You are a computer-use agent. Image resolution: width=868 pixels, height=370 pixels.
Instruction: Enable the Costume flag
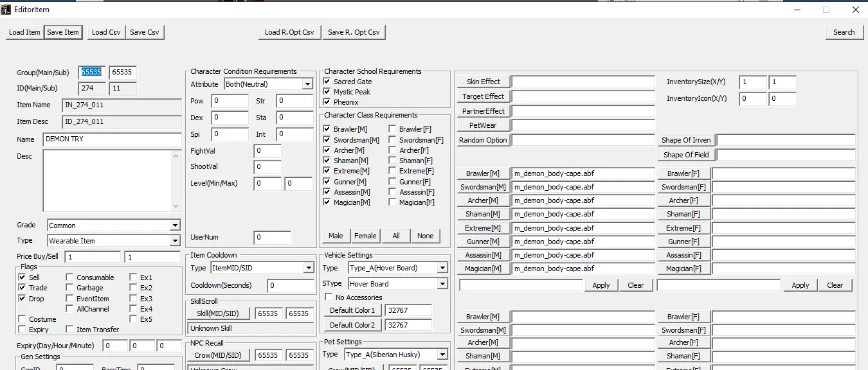click(23, 319)
